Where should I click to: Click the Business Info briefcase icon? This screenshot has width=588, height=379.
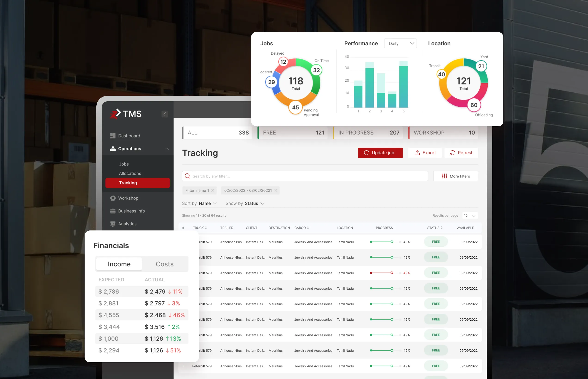pyautogui.click(x=113, y=211)
